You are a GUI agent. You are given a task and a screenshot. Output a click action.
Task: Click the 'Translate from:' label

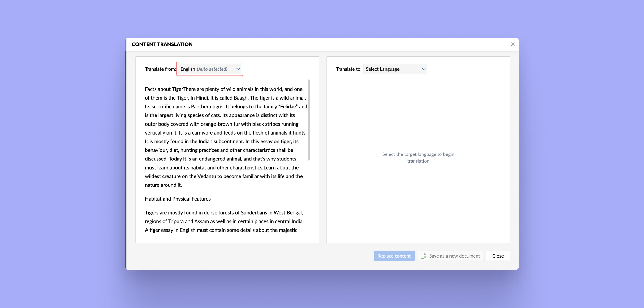coord(160,69)
